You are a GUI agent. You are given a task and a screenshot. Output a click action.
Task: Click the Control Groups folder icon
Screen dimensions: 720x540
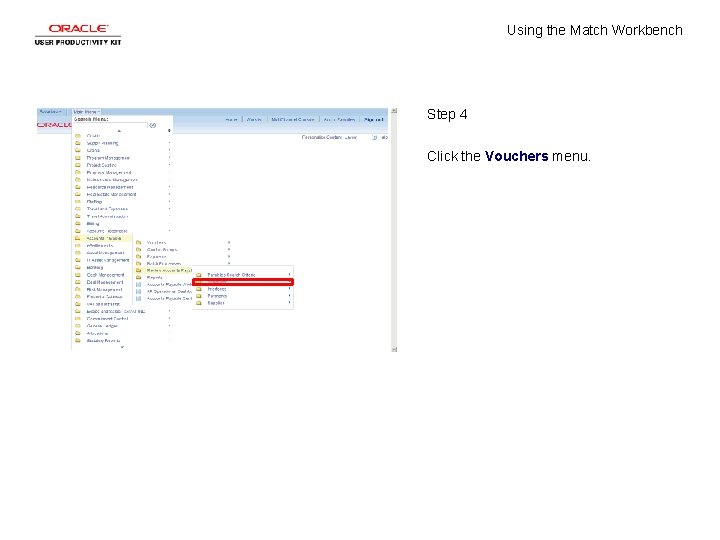click(x=139, y=250)
